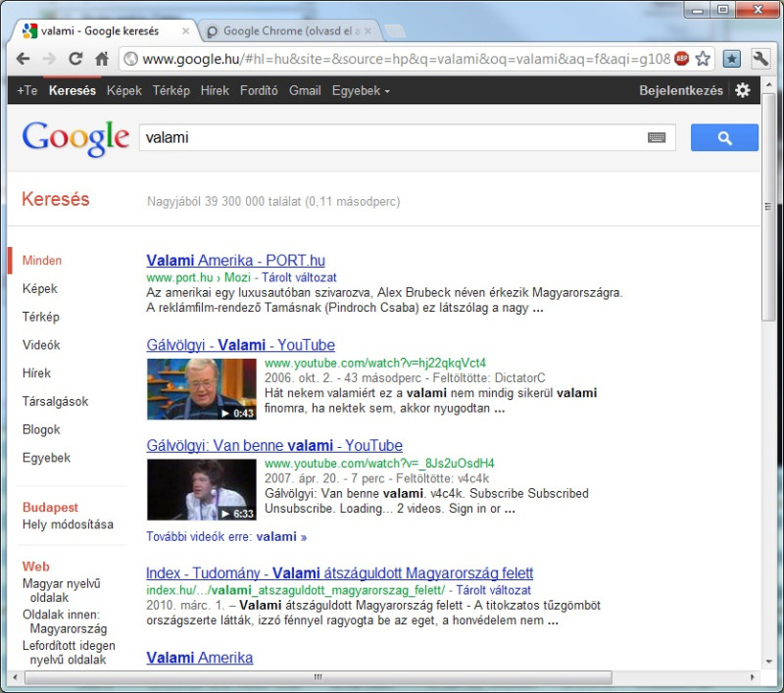Open Tárolt változat for port.hu result
784x693 pixels.
coord(299,277)
